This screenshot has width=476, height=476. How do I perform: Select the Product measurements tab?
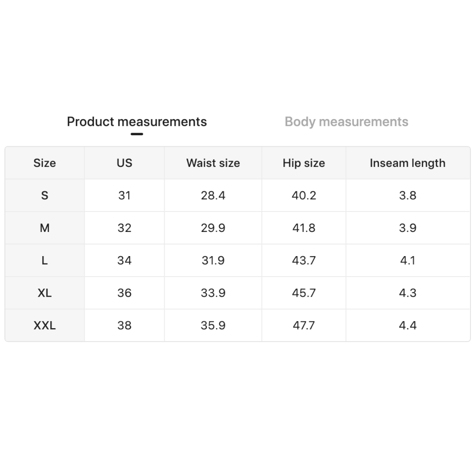[137, 122]
